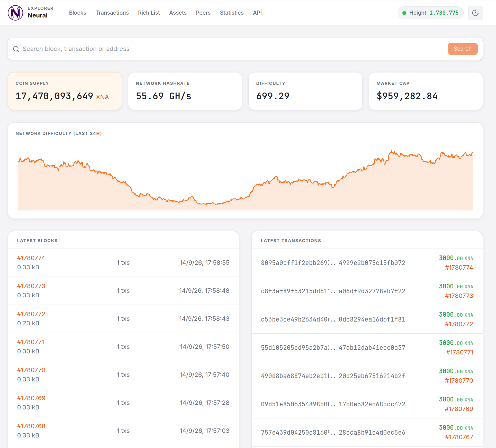Click the 17,470,093,649 XNA supply value
This screenshot has height=448, width=496.
click(x=62, y=96)
